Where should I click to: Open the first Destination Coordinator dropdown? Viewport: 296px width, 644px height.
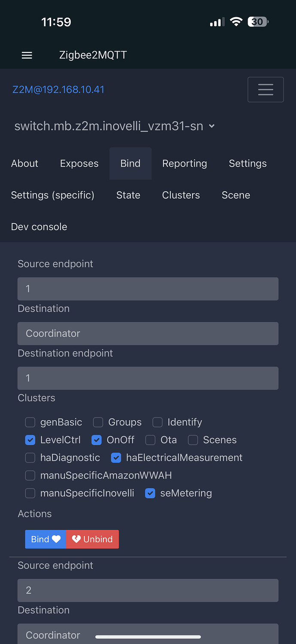coord(148,333)
